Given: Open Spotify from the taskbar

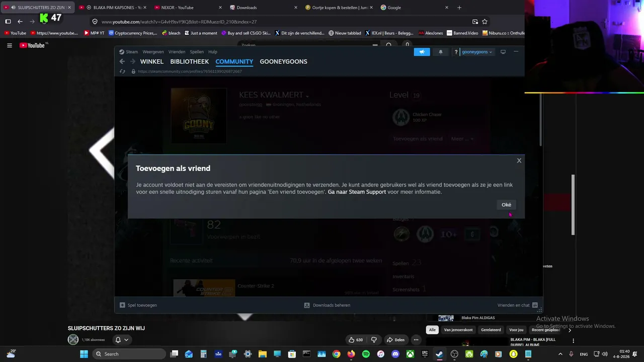Looking at the screenshot, I should [366, 354].
